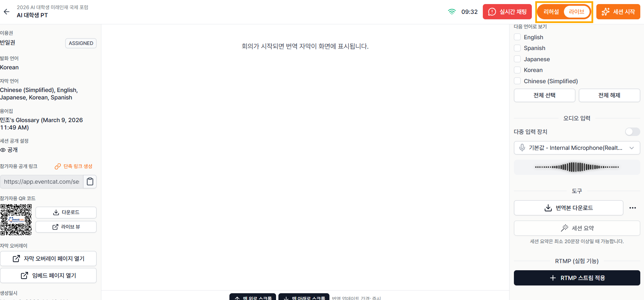Apply an RTMP stream
Screen dimensions: 644x300
point(577,278)
